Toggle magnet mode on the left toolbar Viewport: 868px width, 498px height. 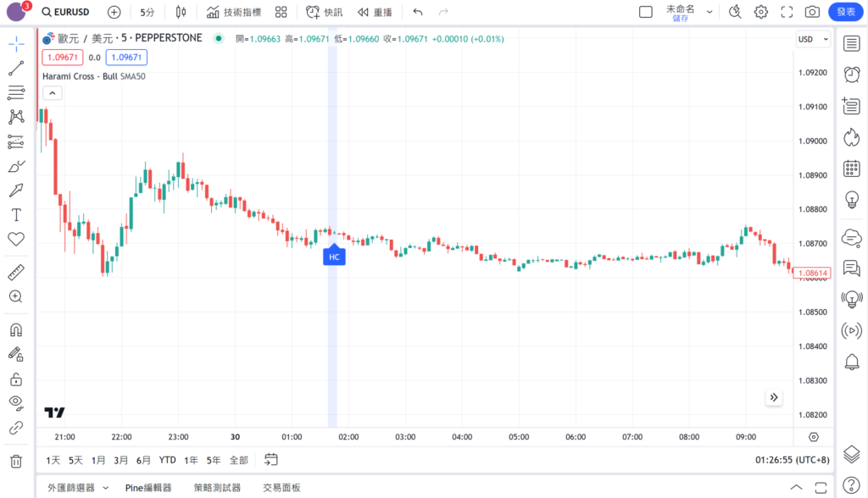16,329
